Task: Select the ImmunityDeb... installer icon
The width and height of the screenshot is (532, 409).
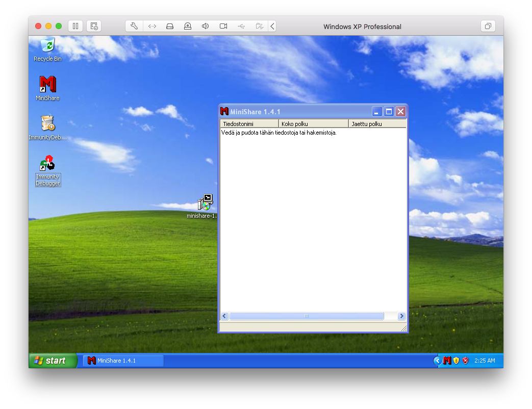Action: [x=47, y=127]
